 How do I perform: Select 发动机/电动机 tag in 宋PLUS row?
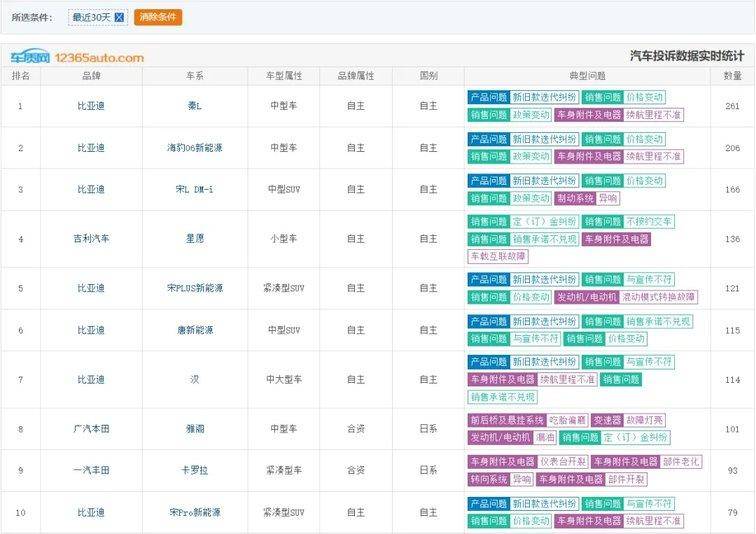point(587,297)
